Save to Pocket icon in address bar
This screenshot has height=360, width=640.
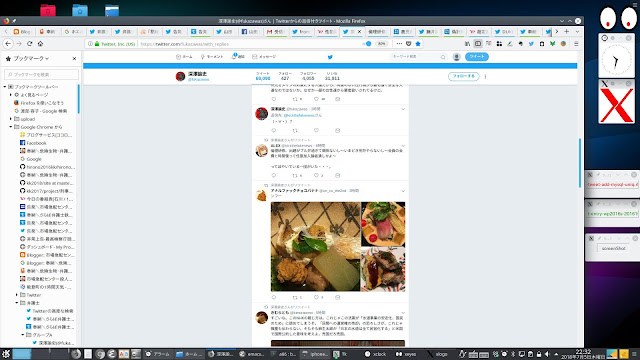tap(409, 44)
